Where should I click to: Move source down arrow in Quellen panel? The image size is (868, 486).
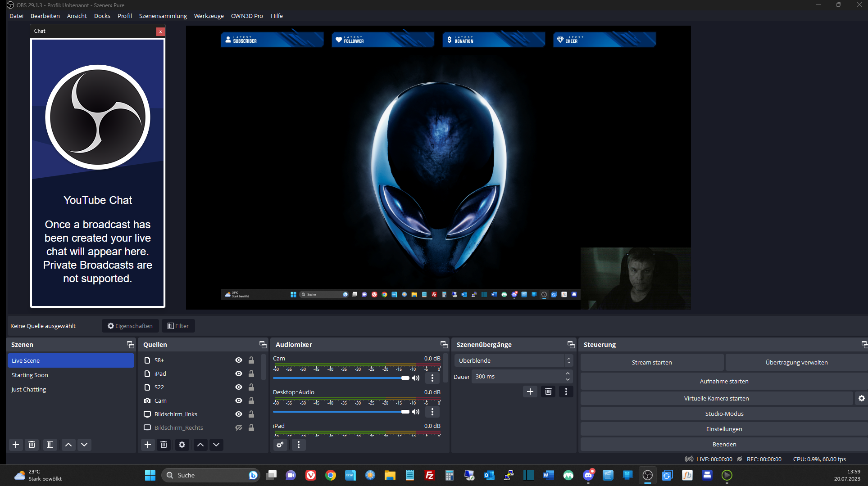coord(216,445)
